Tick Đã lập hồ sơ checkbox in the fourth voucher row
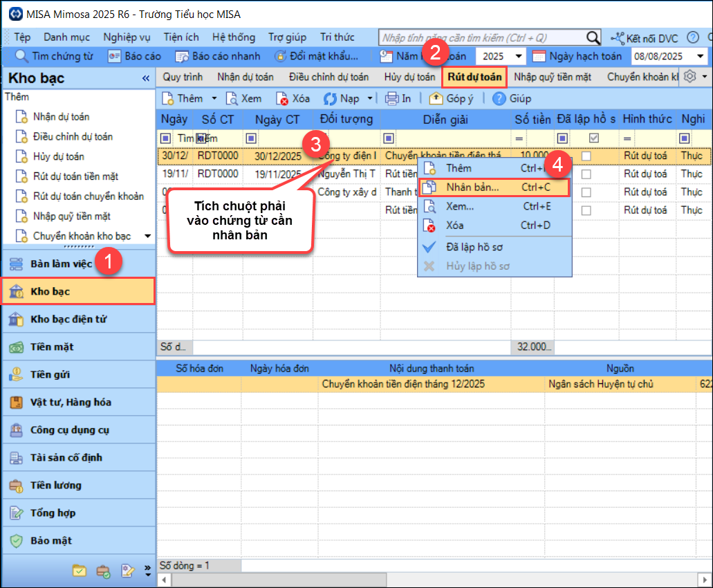This screenshot has height=588, width=713. pos(586,210)
